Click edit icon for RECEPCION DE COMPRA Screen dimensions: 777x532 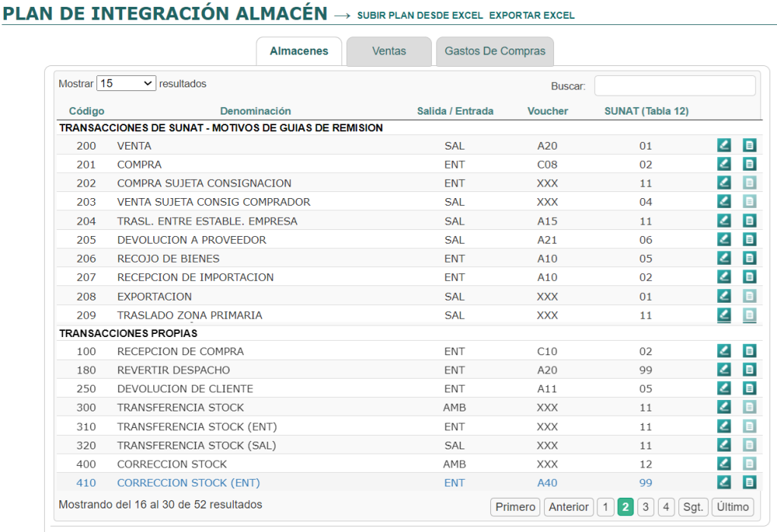coord(724,351)
